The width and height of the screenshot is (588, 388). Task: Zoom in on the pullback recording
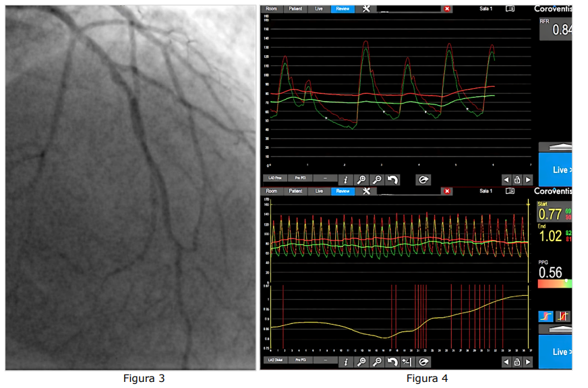[361, 362]
